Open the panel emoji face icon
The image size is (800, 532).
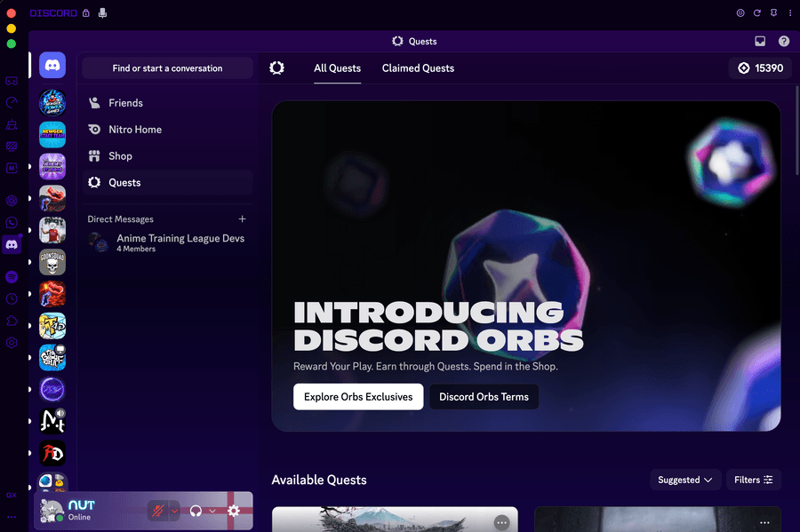pyautogui.click(x=740, y=12)
